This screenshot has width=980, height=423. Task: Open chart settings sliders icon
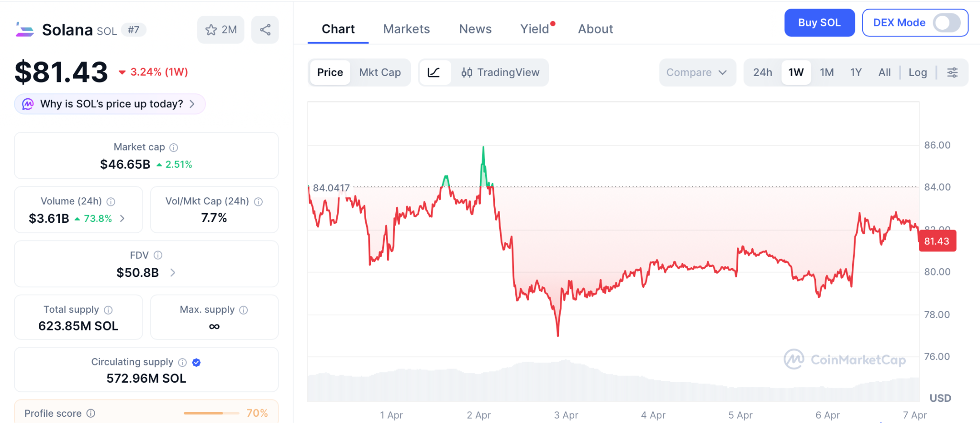tap(952, 72)
